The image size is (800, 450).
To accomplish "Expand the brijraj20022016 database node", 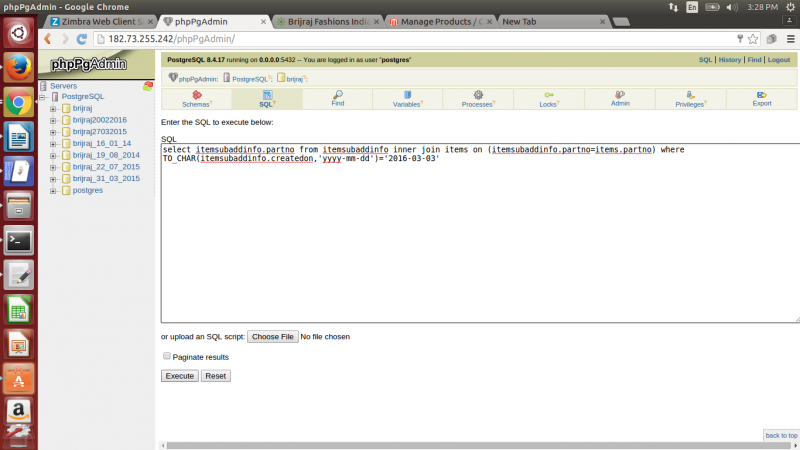I will [53, 120].
